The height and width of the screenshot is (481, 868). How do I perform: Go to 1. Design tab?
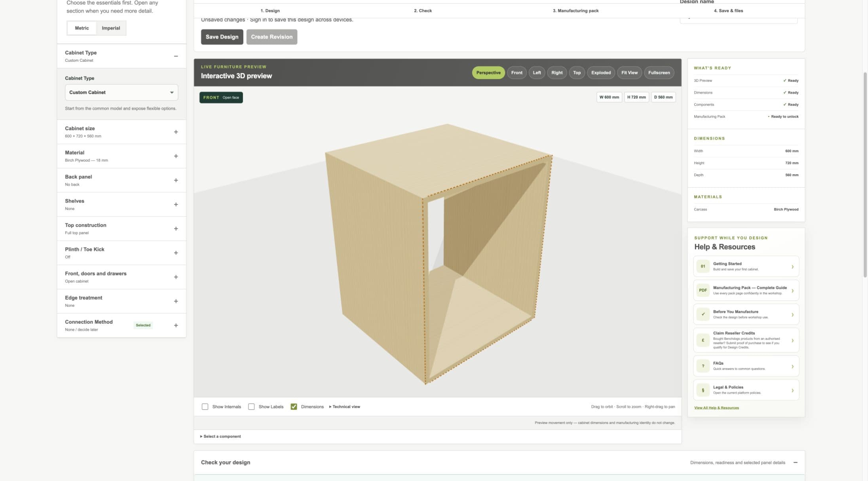[x=270, y=11]
